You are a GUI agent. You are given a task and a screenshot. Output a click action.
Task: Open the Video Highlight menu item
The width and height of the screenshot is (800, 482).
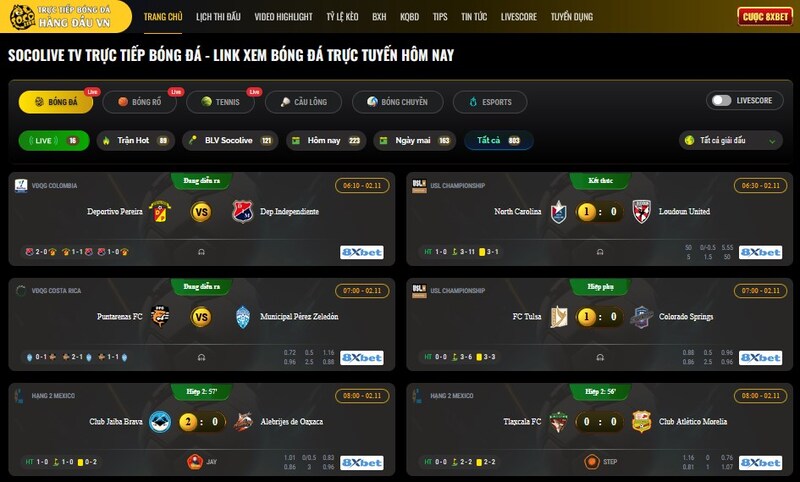(283, 17)
